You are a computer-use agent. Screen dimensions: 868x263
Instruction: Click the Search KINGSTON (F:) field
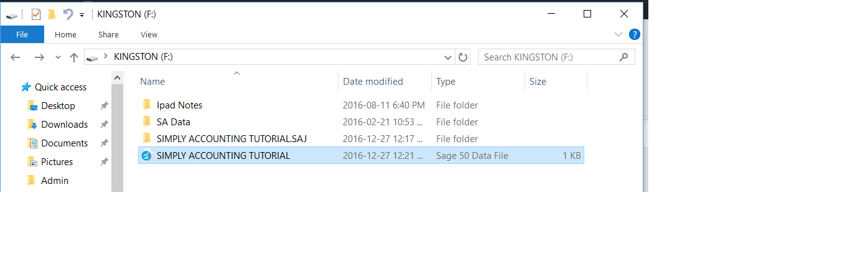556,57
